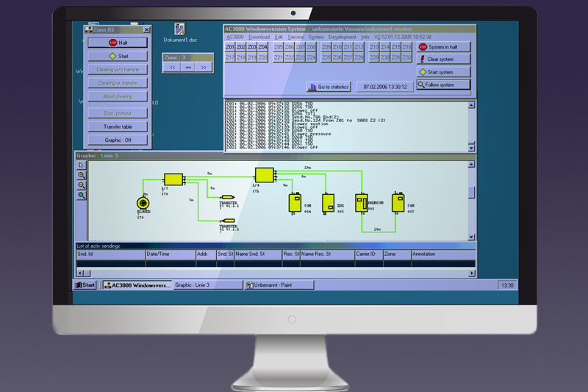The width and height of the screenshot is (588, 392).
Task: Click Start system with yellow diamond icon
Action: click(x=443, y=72)
